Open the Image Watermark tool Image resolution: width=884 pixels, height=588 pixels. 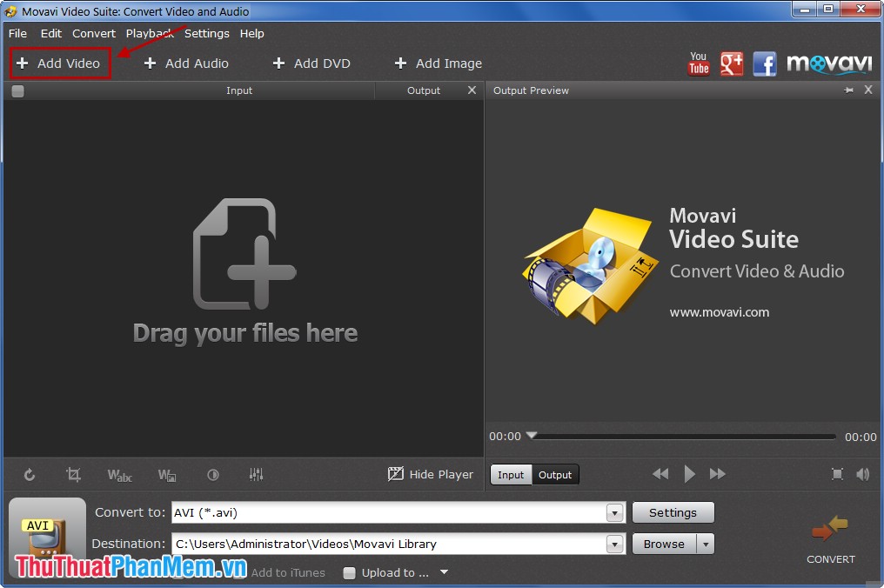coord(167,474)
